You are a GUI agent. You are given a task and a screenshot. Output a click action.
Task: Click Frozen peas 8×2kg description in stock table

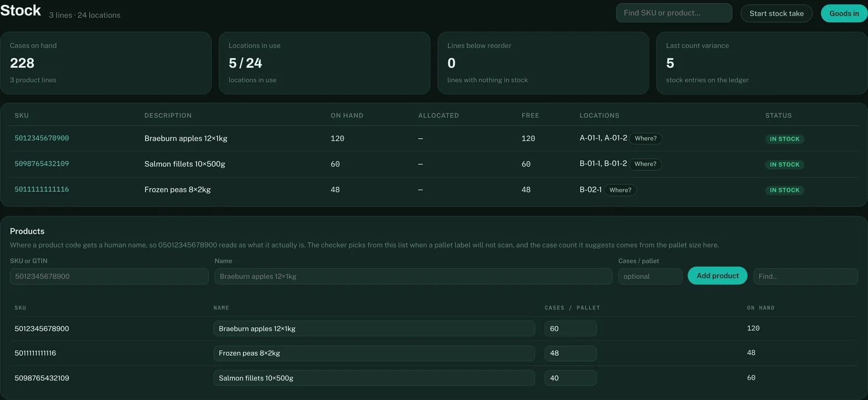[178, 189]
